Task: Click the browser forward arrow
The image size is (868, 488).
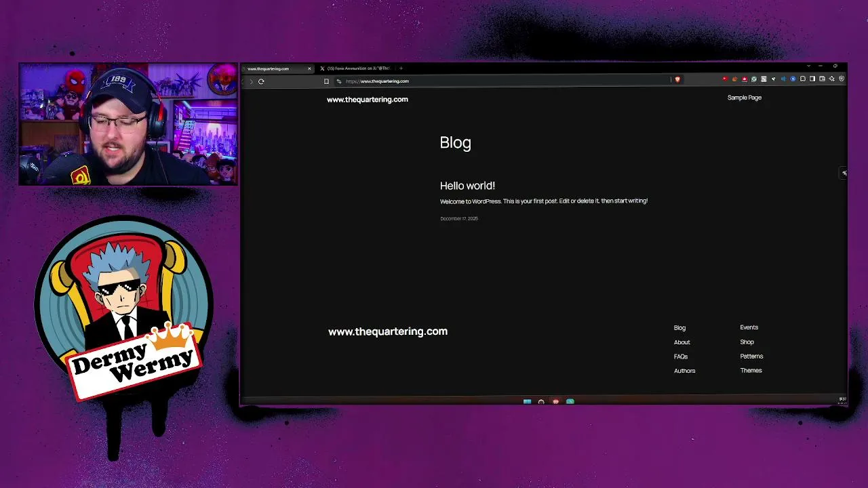Action: pos(252,81)
